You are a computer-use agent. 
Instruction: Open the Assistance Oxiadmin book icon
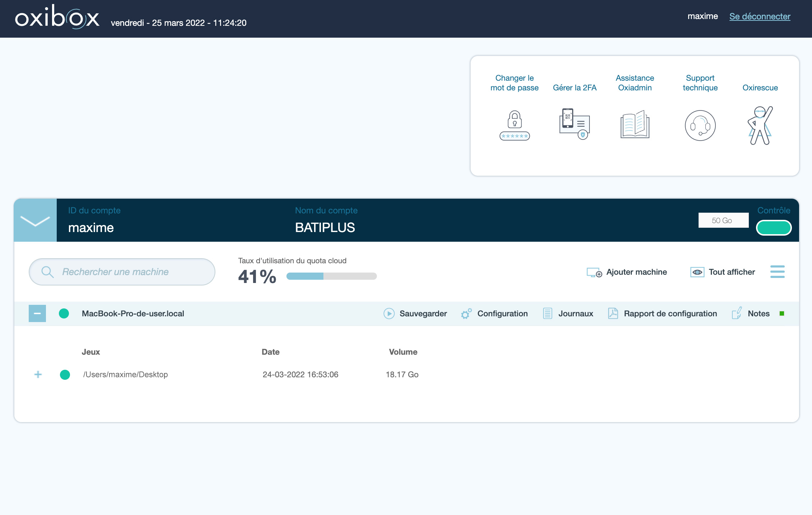[x=635, y=124]
